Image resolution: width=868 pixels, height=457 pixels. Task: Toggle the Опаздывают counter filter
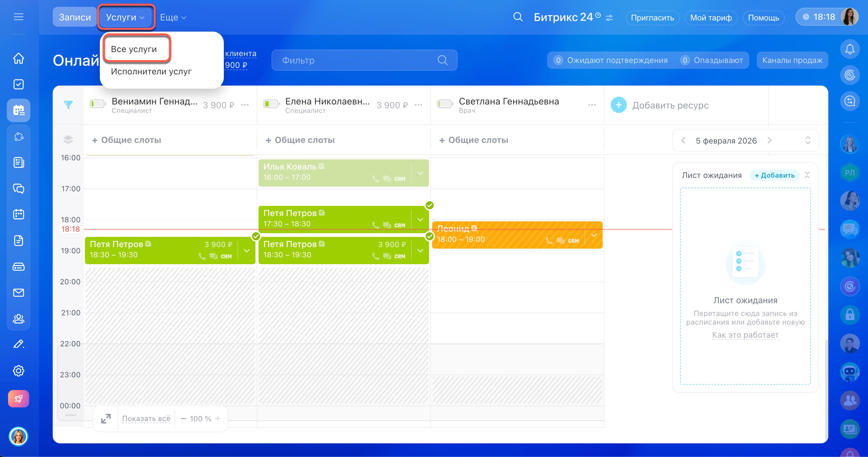[711, 60]
